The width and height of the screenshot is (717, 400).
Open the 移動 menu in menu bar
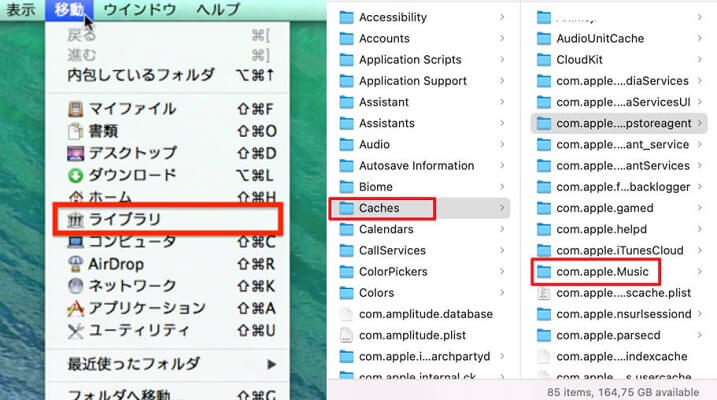[x=69, y=10]
